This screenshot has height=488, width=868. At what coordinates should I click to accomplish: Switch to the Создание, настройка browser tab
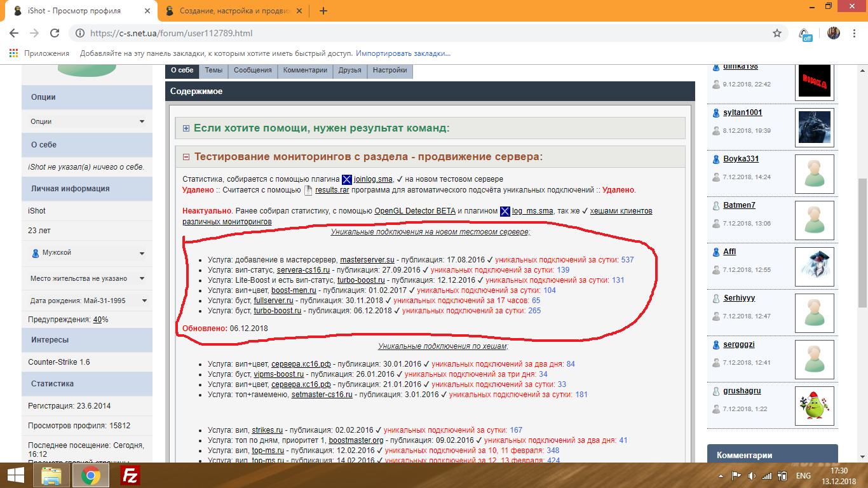(x=233, y=11)
